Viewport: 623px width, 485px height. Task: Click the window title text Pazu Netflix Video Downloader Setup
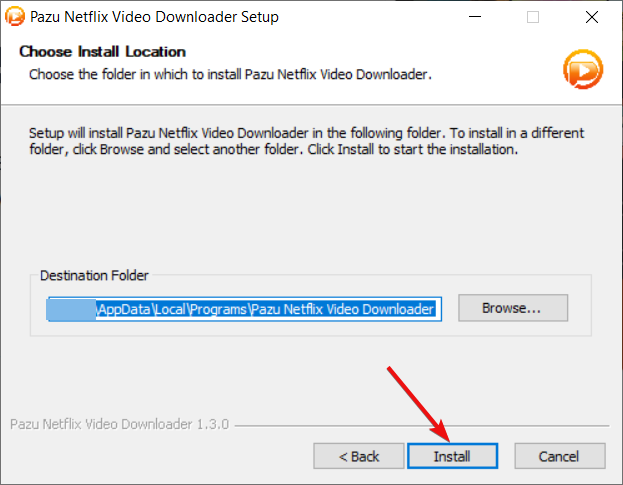point(154,17)
